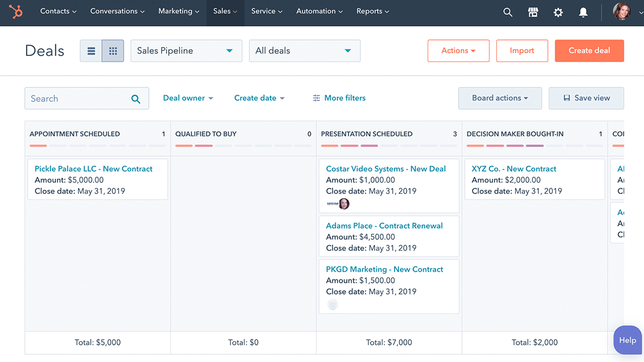644x362 pixels.
Task: Switch to board grid view icon
Action: coord(113,51)
